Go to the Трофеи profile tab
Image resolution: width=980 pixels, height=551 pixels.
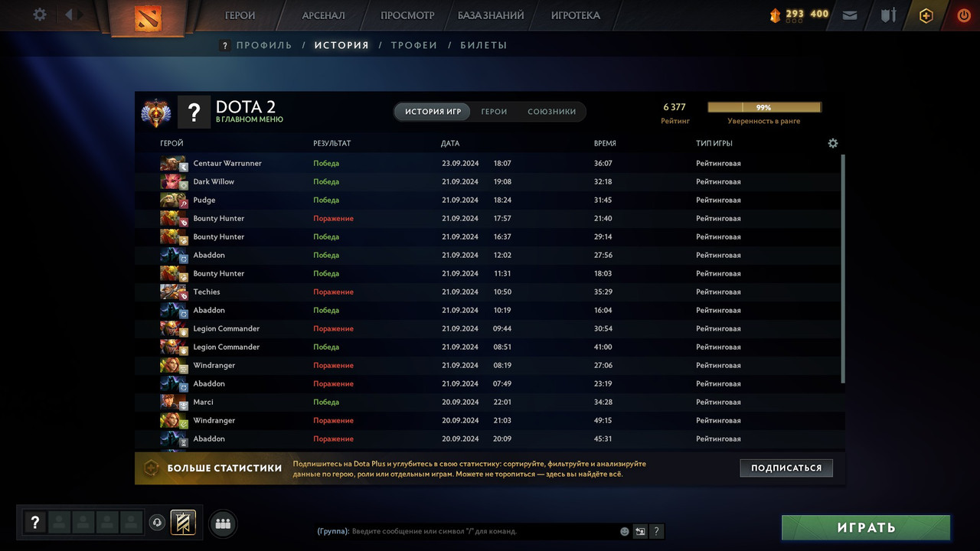click(414, 45)
